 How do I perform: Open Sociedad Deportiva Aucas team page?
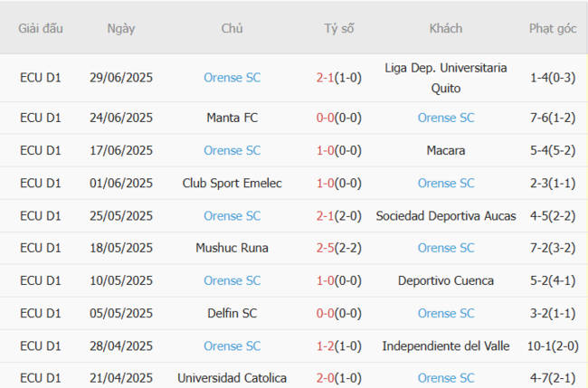[446, 215]
